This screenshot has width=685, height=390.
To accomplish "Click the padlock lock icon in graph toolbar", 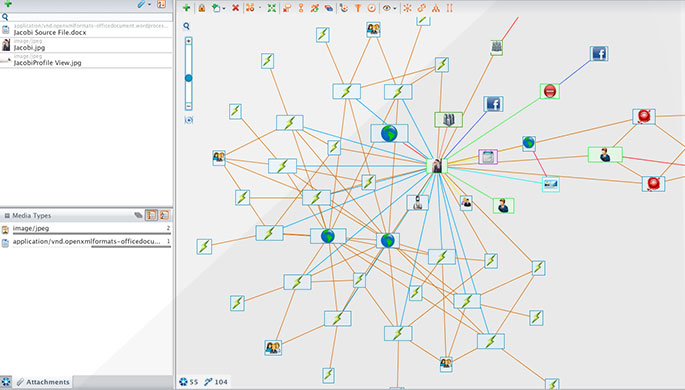I will [201, 8].
